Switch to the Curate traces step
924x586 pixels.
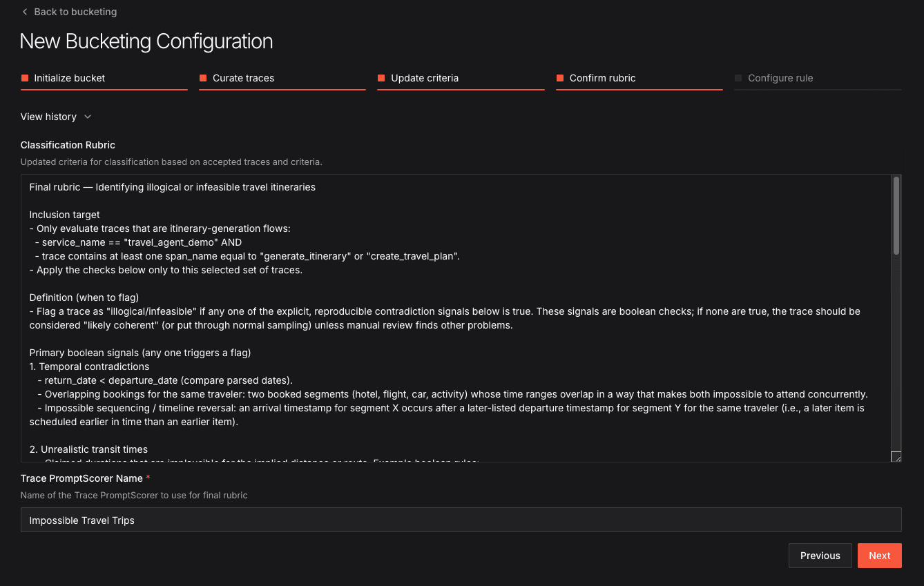pos(243,78)
